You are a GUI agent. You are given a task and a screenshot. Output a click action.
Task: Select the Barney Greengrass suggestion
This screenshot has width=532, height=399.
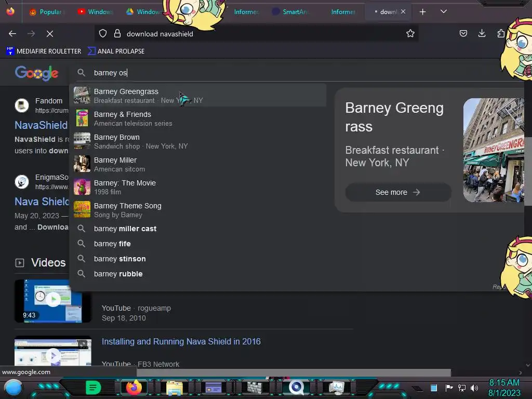(x=198, y=96)
